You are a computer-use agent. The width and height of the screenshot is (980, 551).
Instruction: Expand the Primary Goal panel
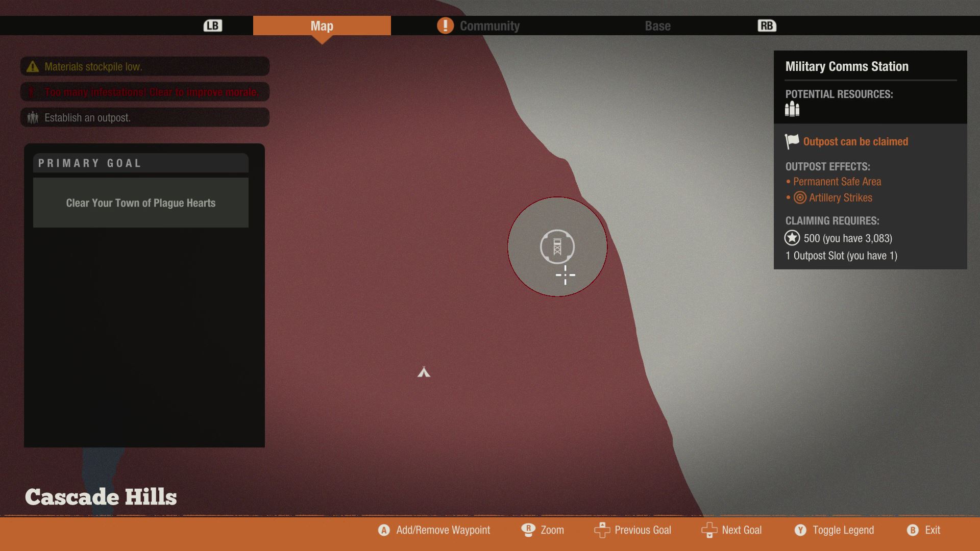(x=141, y=162)
